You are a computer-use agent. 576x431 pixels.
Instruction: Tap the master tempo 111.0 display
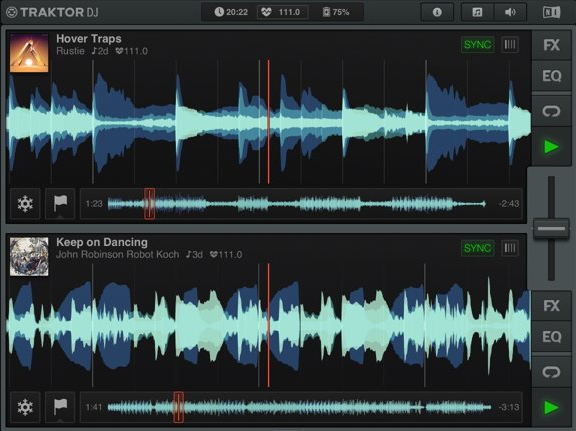click(281, 12)
